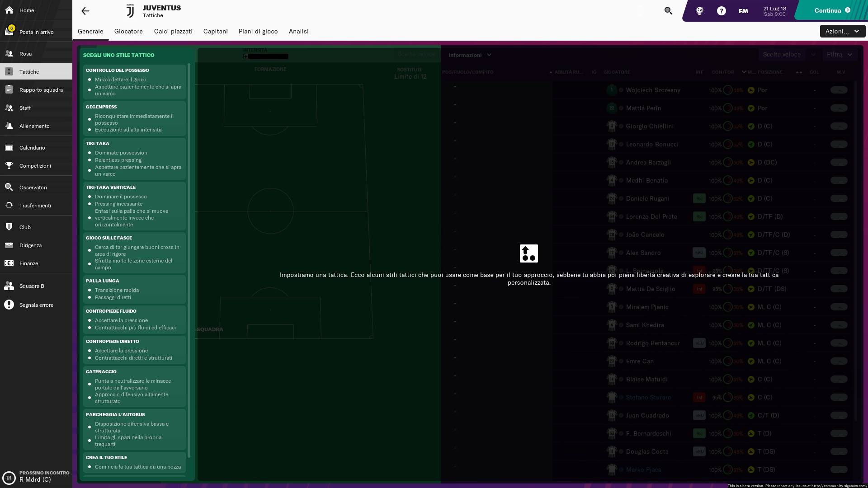Switch to the Piani di gioco tab

(x=258, y=31)
